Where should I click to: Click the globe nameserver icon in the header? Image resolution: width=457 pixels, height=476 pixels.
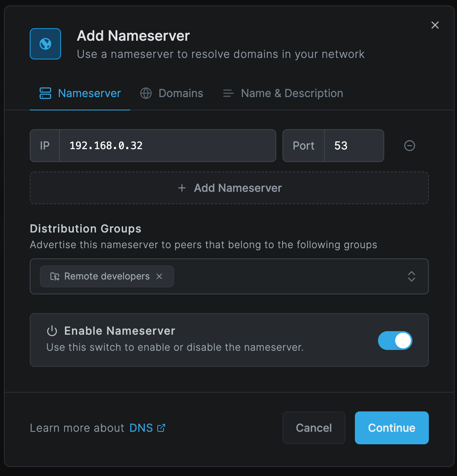pyautogui.click(x=45, y=44)
